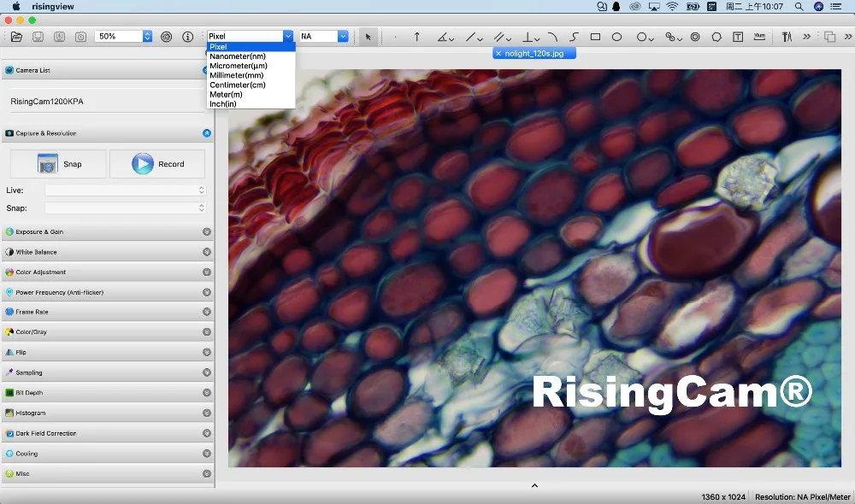Image resolution: width=855 pixels, height=504 pixels.
Task: Select the ellipse measurement tool
Action: 616,37
